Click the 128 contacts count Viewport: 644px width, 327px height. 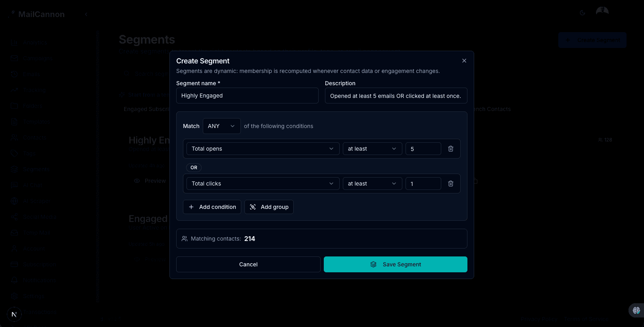(x=605, y=140)
